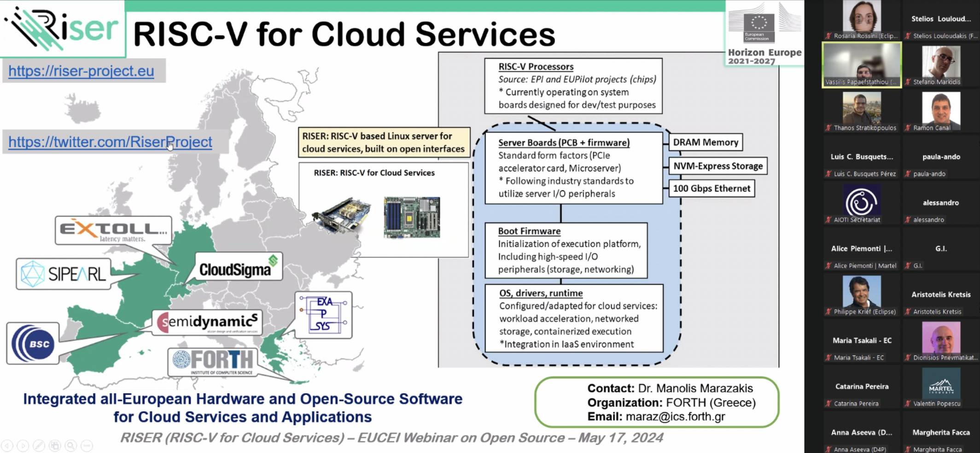Click muted mic icon beside Alice Piemonti | Martel
This screenshot has width=980, height=453.
829,266
